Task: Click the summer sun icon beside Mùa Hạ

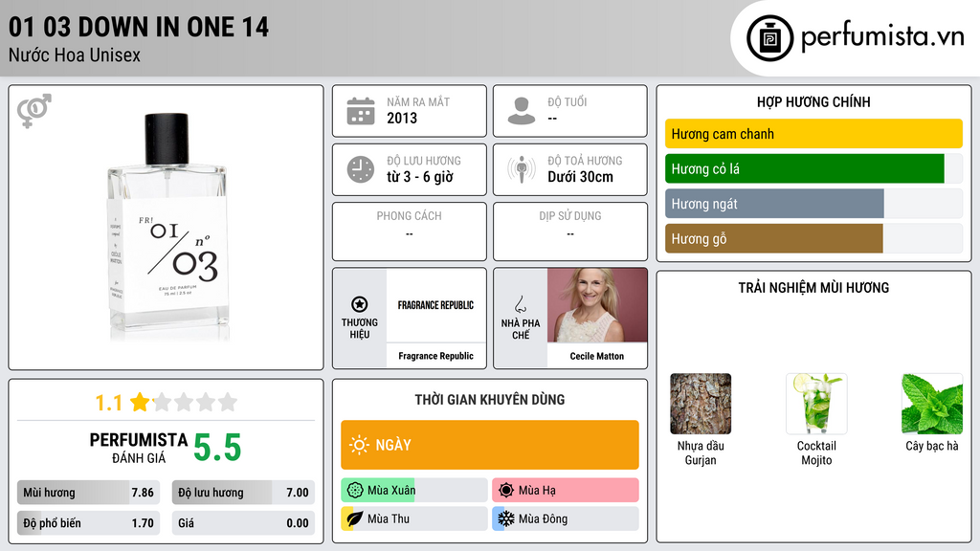Action: [x=506, y=491]
